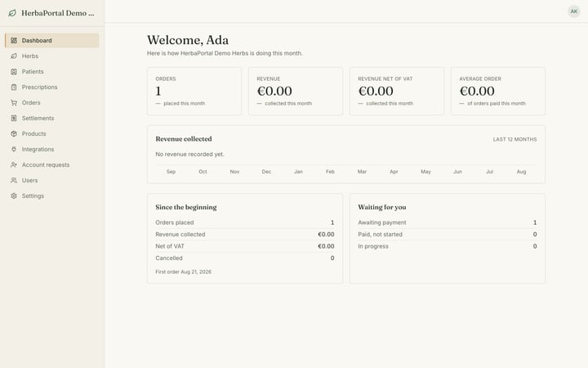588x368 pixels.
Task: Select the Herbs leaf icon in sidebar
Action: (x=14, y=56)
